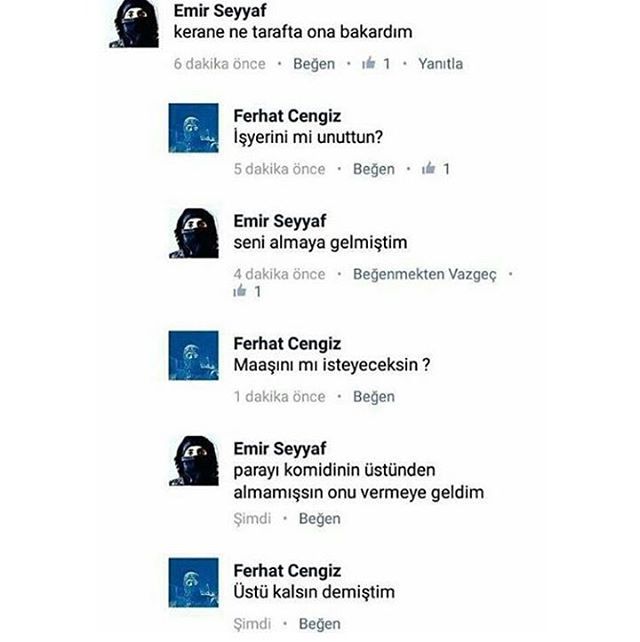Viewport: 640px width, 642px height.
Task: Like the "kerane ne tarafta" comment via Beğen
Action: (x=314, y=64)
